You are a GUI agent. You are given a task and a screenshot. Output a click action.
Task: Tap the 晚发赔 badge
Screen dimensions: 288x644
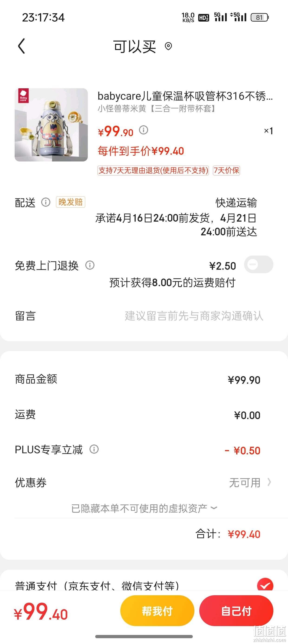tap(71, 202)
